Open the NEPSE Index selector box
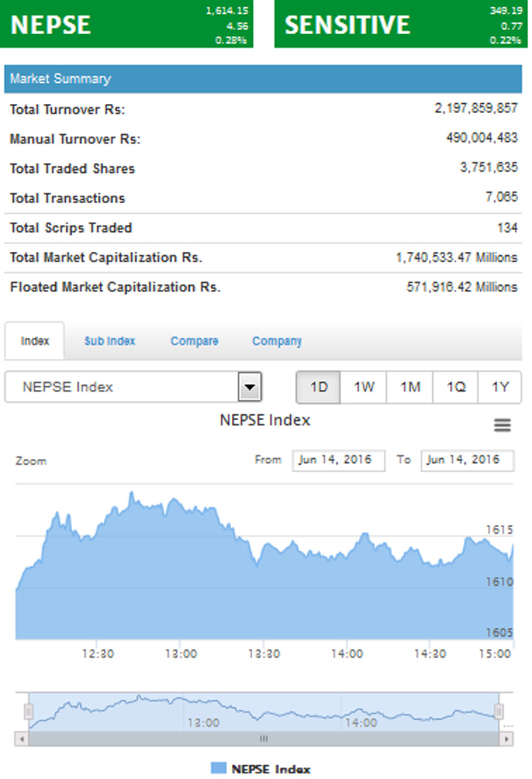 (133, 387)
